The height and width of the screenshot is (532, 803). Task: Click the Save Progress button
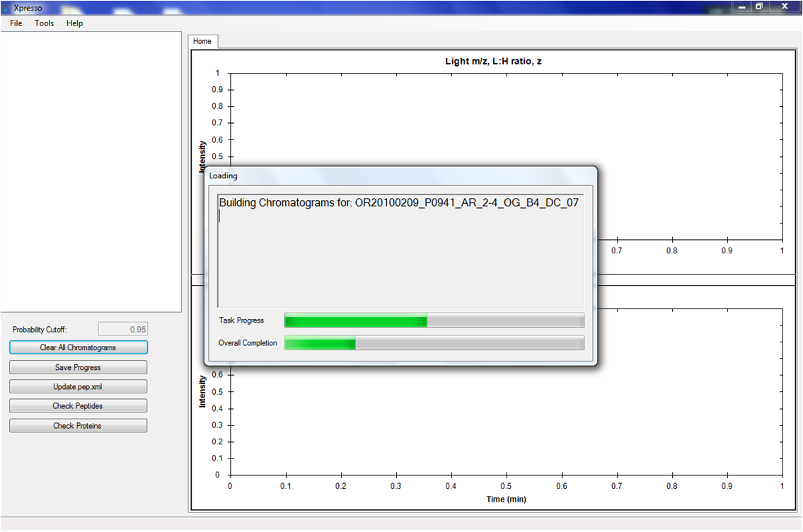pos(78,367)
